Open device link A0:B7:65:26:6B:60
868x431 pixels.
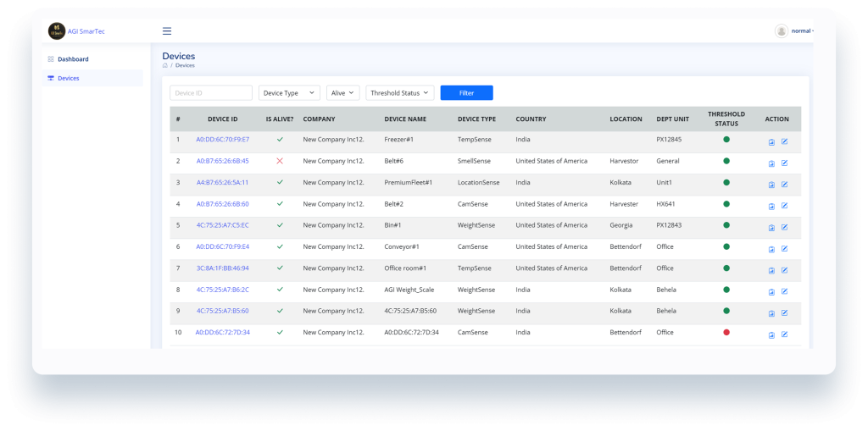223,204
